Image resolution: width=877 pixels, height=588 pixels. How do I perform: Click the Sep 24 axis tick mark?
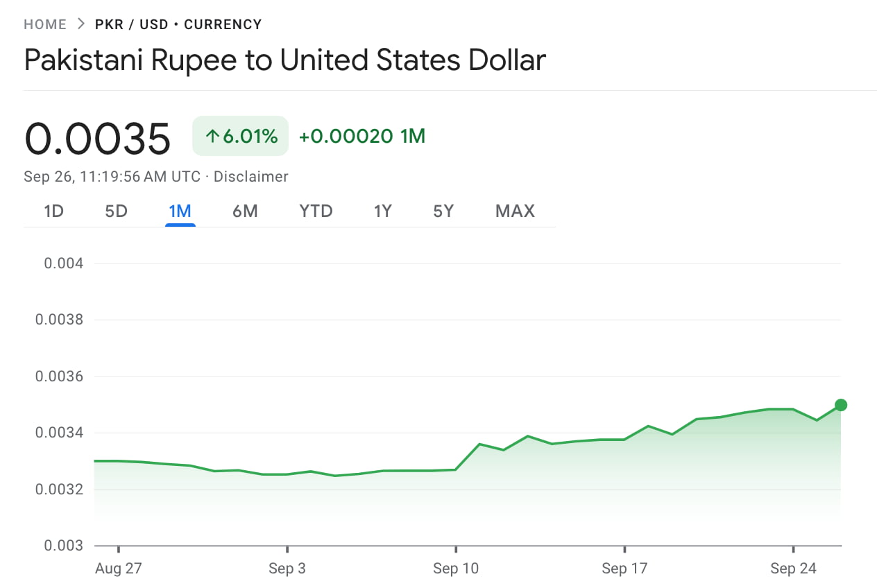point(793,548)
